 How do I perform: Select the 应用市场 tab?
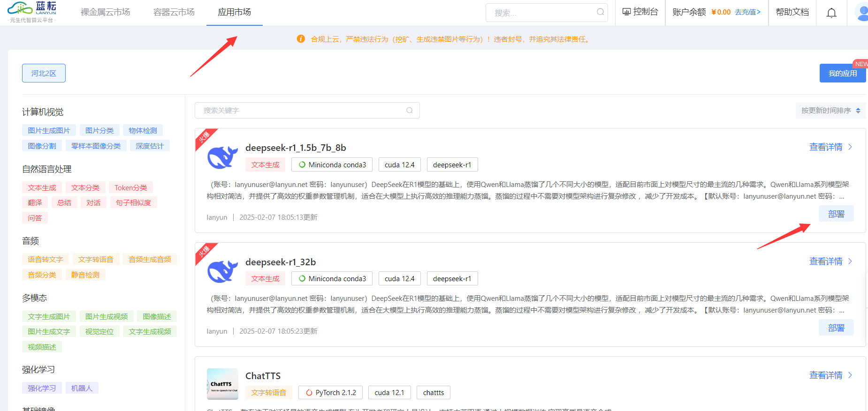[234, 12]
